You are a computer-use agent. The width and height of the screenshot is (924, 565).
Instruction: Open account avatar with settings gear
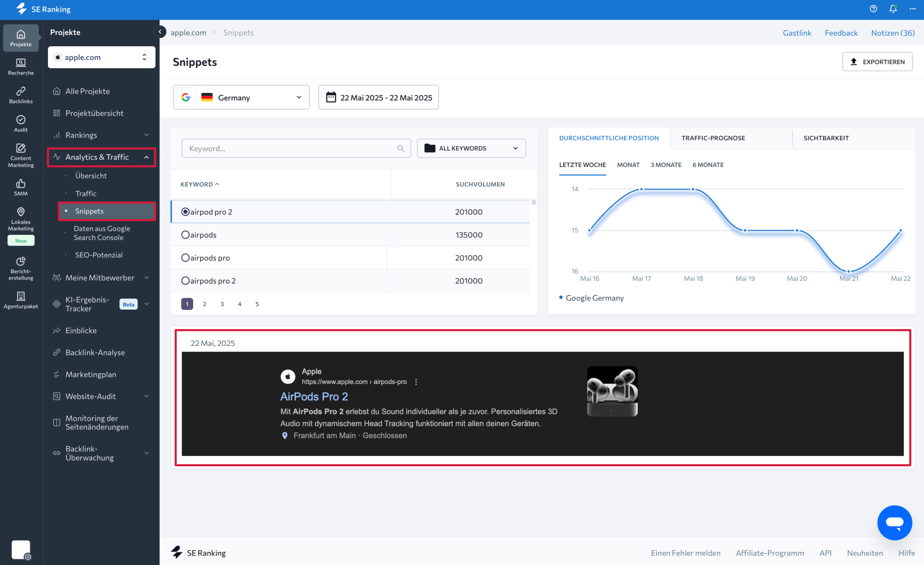click(21, 550)
